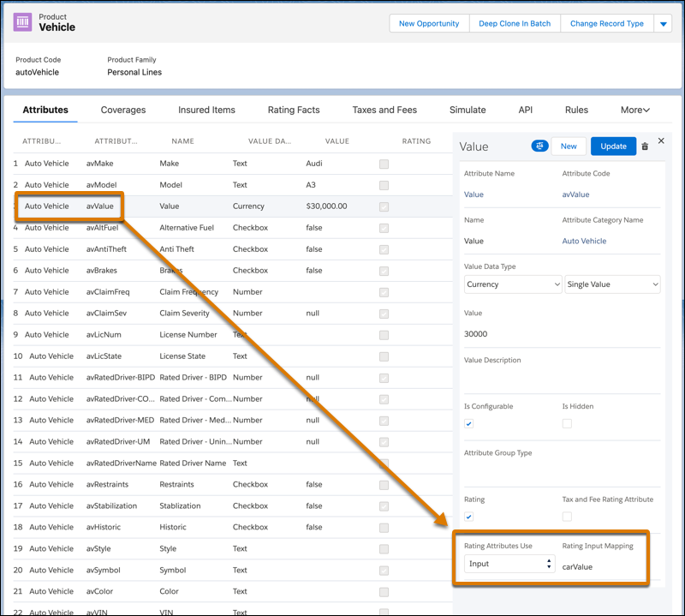The height and width of the screenshot is (616, 685).
Task: Select the Alternative Fuel name cell
Action: point(187,228)
